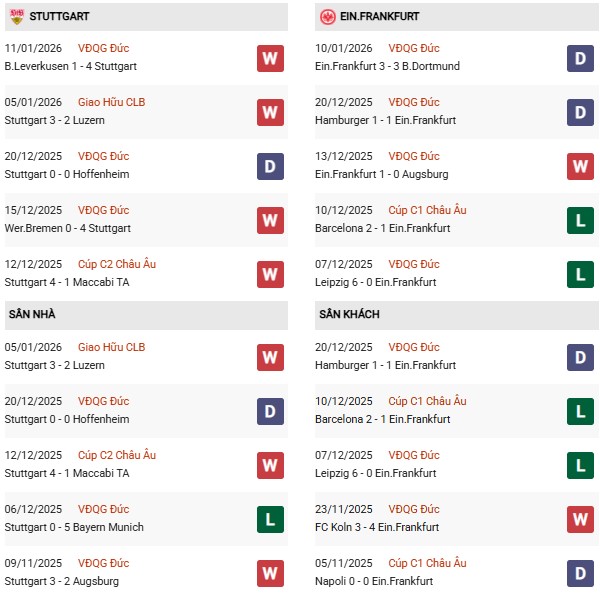Click W badge for Wer.Bremen 0 - 4 Stuttgart
Viewport: 600px width, 597px height.
point(270,220)
